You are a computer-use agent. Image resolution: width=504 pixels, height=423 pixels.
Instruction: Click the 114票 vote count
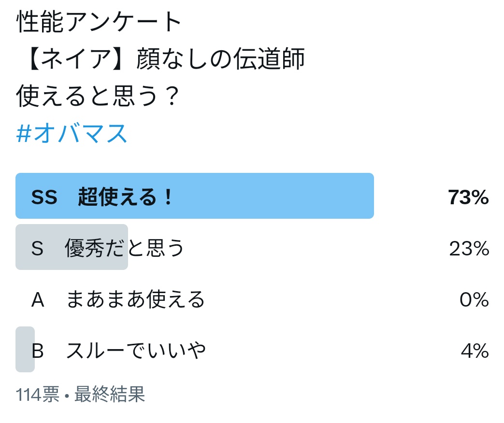click(x=37, y=395)
